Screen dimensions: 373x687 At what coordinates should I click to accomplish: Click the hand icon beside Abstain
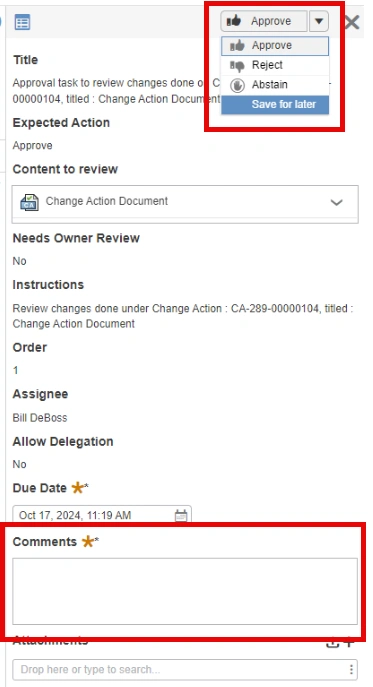(237, 85)
